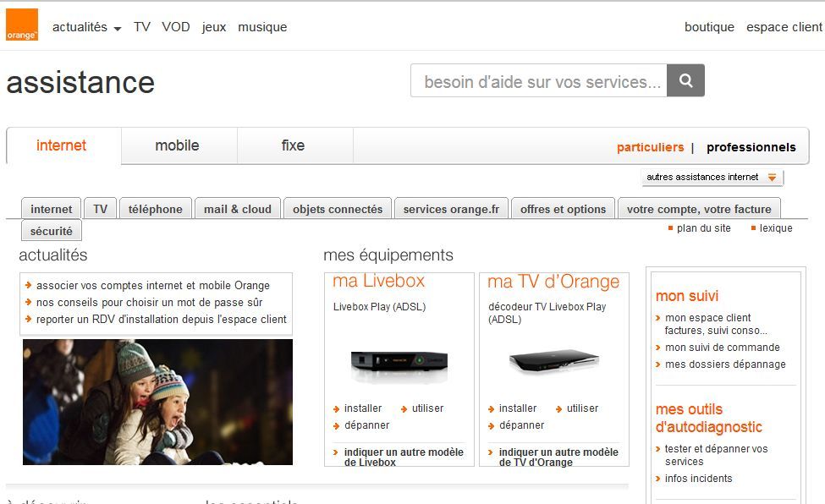Open espace client link in header
Screen dimensions: 825x504
pos(784,27)
